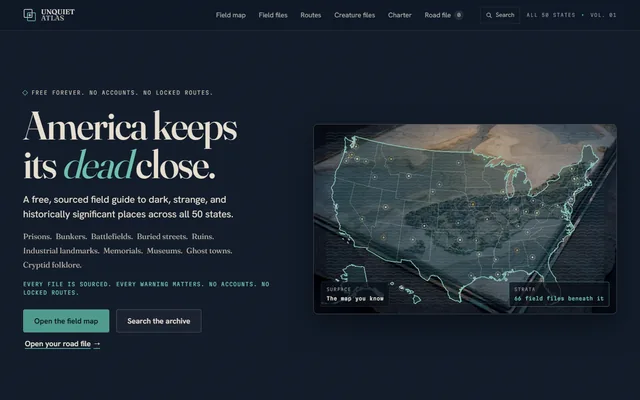Image resolution: width=640 pixels, height=400 pixels.
Task: Click the 'Strata: 66 field files beneath it' label
Action: pyautogui.click(x=559, y=294)
